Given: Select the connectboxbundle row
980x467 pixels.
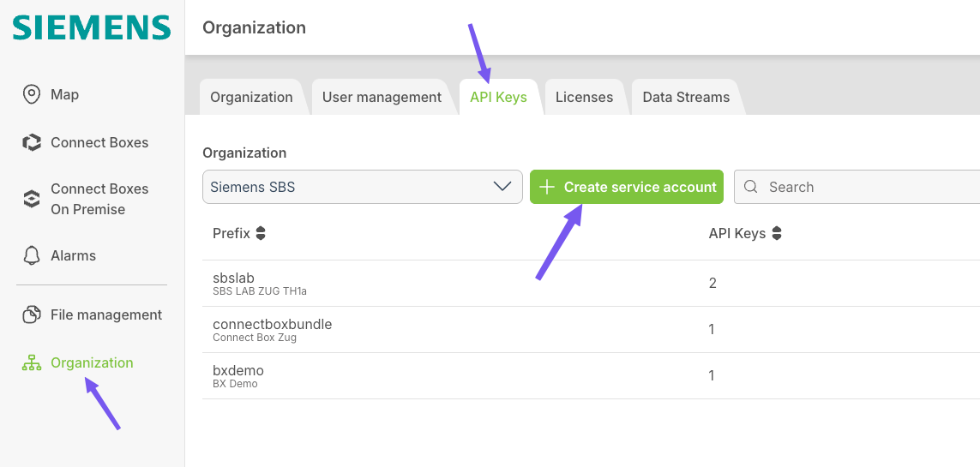Looking at the screenshot, I should (592, 330).
